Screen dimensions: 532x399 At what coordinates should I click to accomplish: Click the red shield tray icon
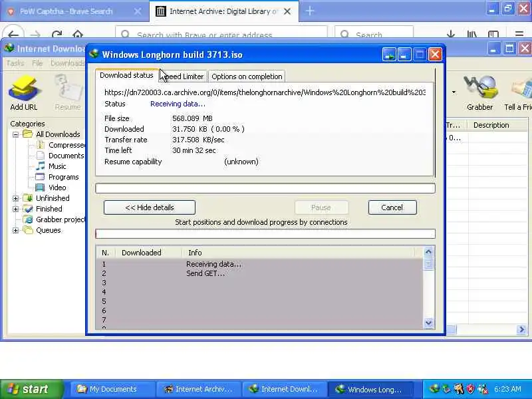471,389
